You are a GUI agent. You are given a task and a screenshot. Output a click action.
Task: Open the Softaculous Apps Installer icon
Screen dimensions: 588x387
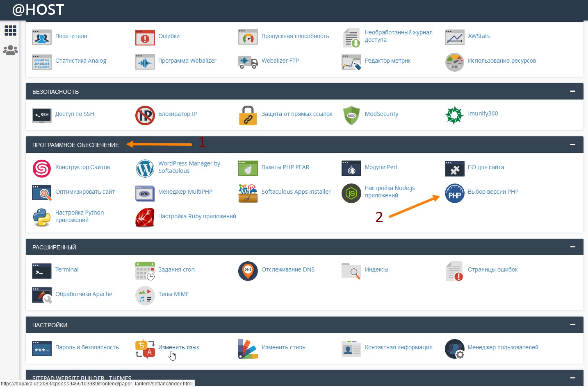[x=248, y=193]
